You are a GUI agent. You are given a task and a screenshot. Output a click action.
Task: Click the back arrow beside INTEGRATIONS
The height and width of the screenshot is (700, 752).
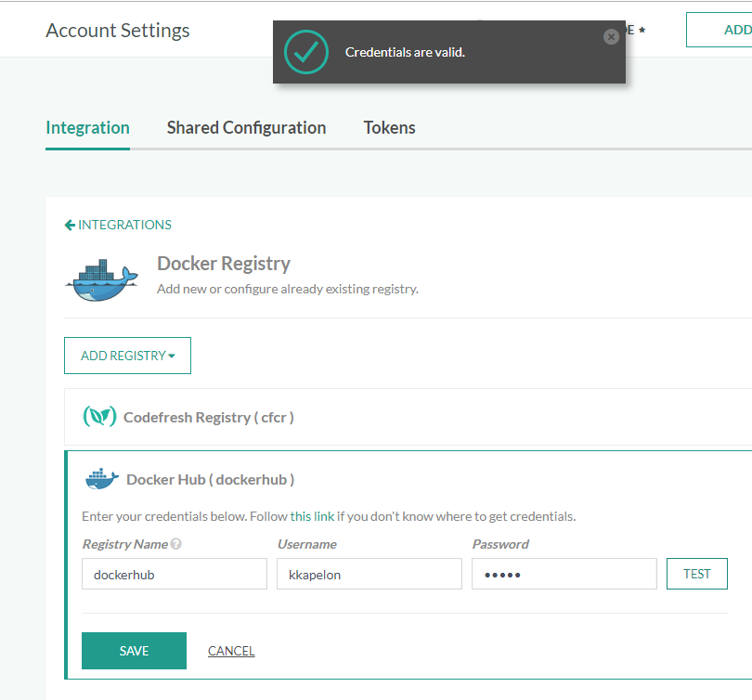[x=70, y=225]
